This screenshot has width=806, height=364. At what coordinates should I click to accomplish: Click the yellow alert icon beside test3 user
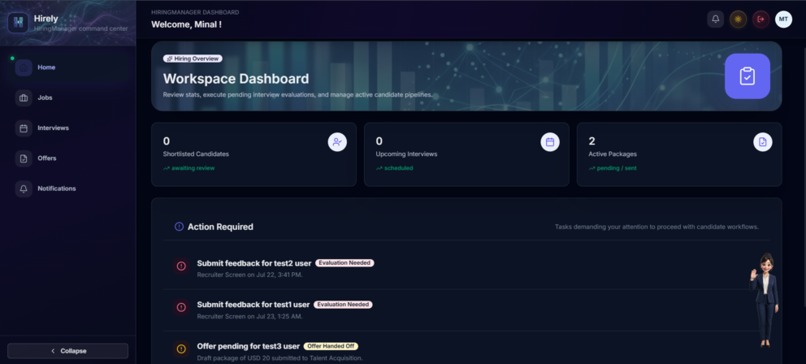(181, 349)
